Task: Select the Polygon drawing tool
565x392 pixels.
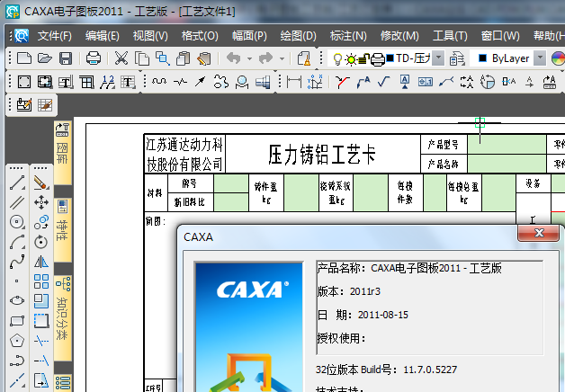Action: tap(17, 341)
